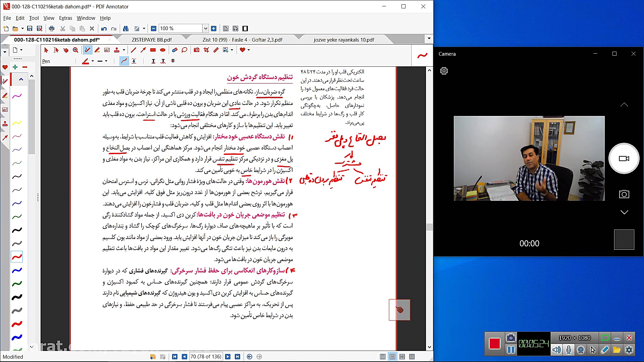644x362 pixels.
Task: Select the Eraser tool
Action: coord(174,50)
